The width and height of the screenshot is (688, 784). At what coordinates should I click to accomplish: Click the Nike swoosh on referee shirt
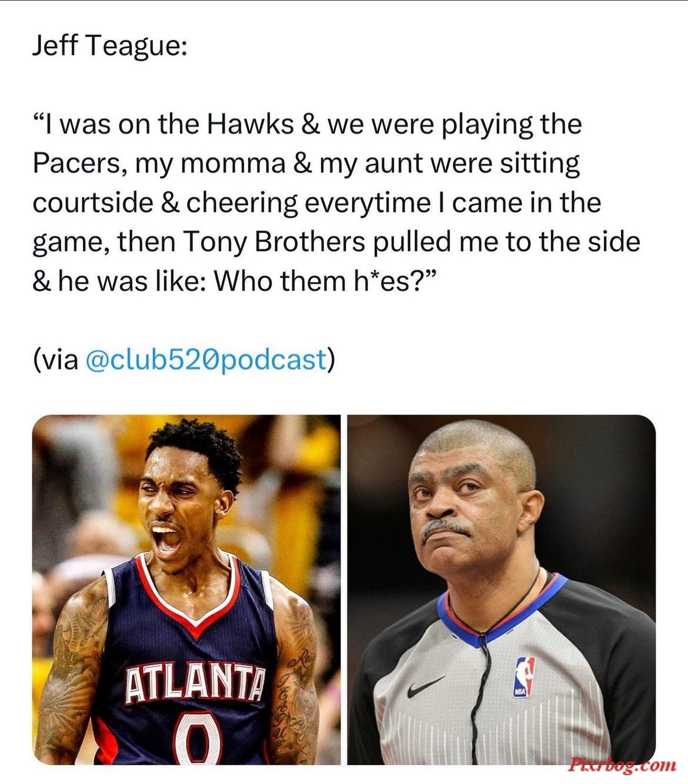pyautogui.click(x=425, y=686)
